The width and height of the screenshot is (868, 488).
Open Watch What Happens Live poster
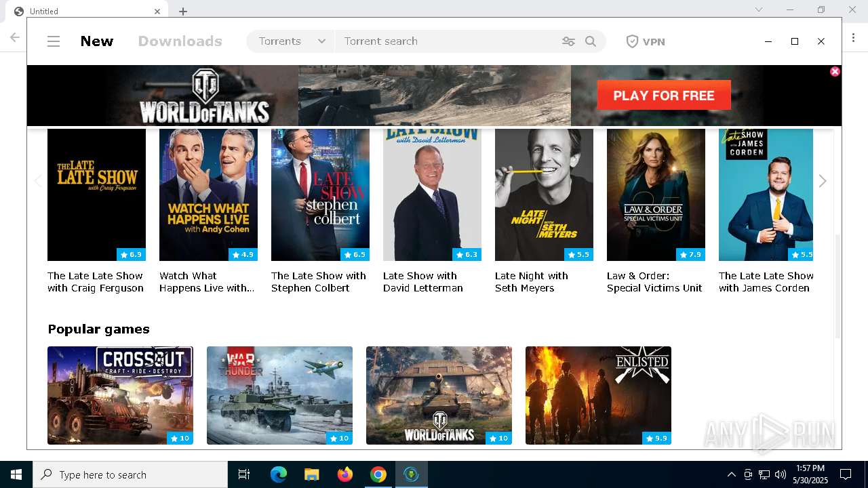click(208, 195)
